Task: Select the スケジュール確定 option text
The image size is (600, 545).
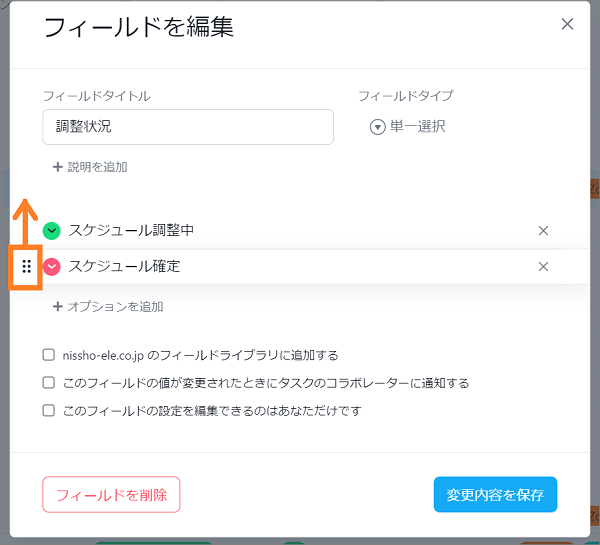Action: point(124,266)
